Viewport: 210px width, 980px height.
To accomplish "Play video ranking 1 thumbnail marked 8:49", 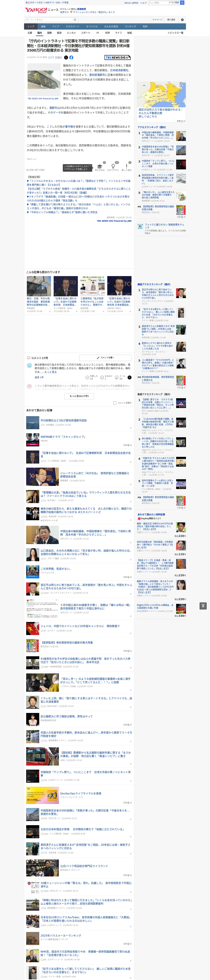I will tap(181, 403).
